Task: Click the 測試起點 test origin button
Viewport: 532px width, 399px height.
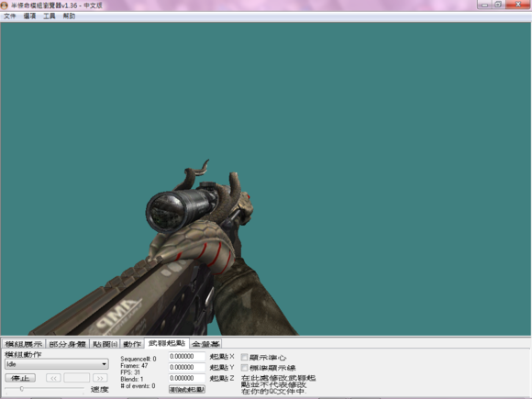Action: 187,389
